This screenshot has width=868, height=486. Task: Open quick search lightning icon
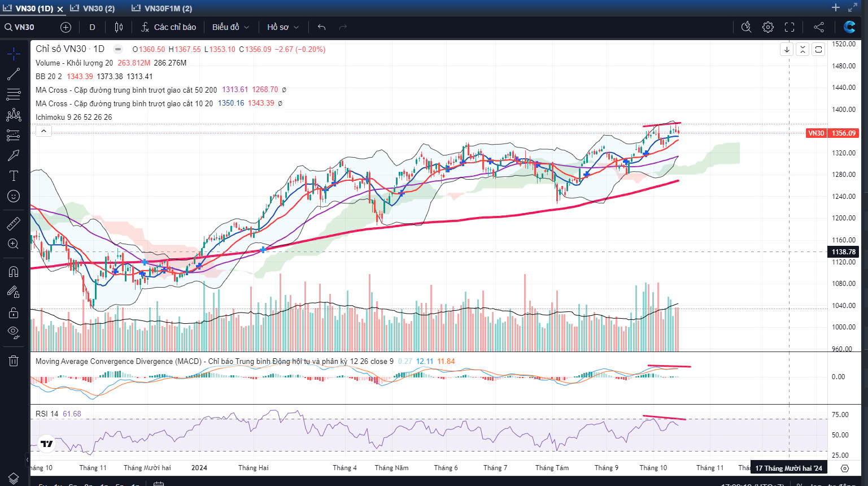coord(746,27)
